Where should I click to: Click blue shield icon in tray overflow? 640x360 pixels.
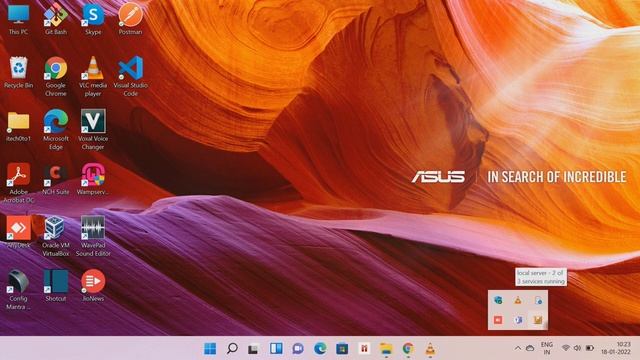pyautogui.click(x=498, y=300)
